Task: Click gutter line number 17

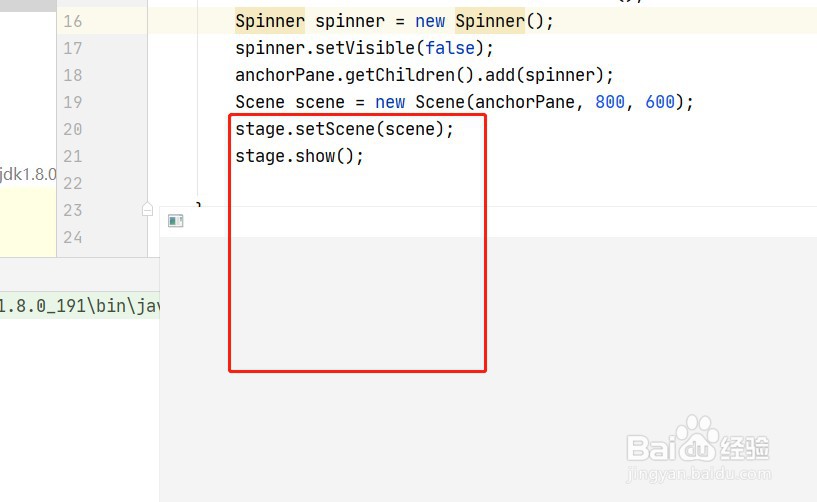Action: coord(72,48)
